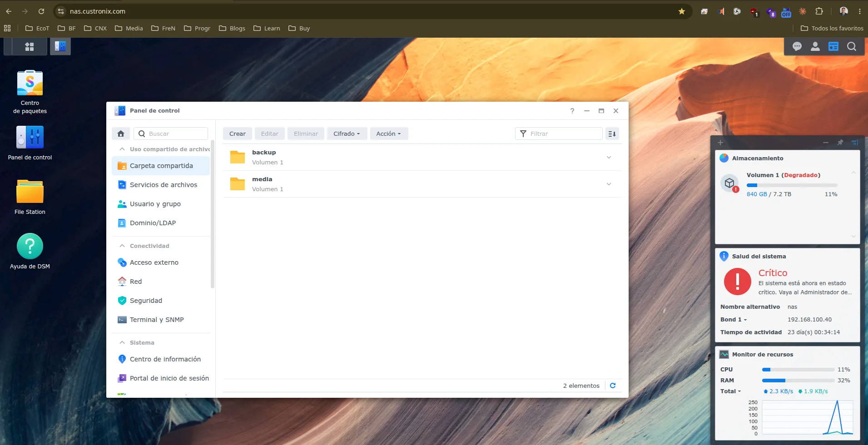
Task: Click help question mark in Panel de control
Action: pyautogui.click(x=572, y=111)
